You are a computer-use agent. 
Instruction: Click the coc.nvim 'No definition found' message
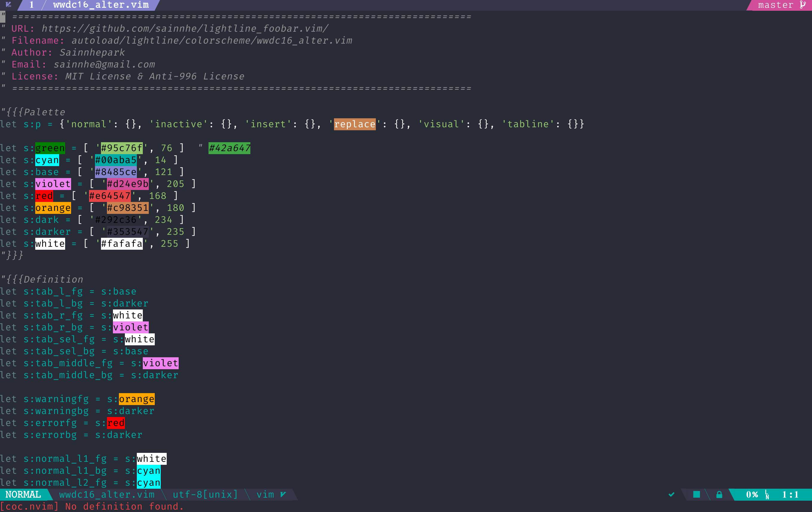(x=92, y=506)
